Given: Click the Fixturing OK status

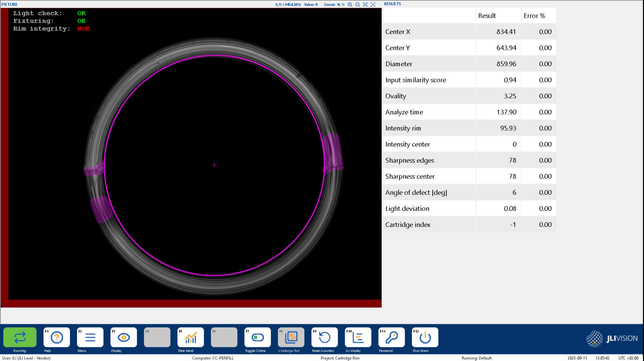Looking at the screenshot, I should [81, 21].
